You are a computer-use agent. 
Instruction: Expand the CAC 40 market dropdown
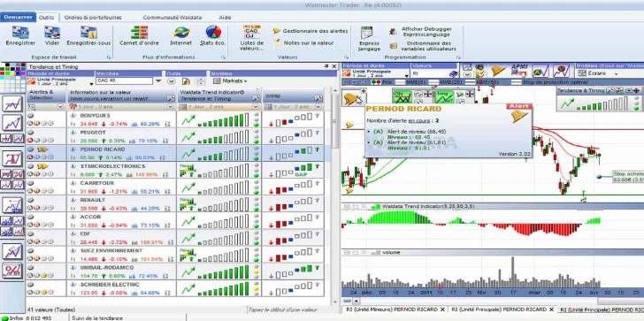tap(158, 80)
